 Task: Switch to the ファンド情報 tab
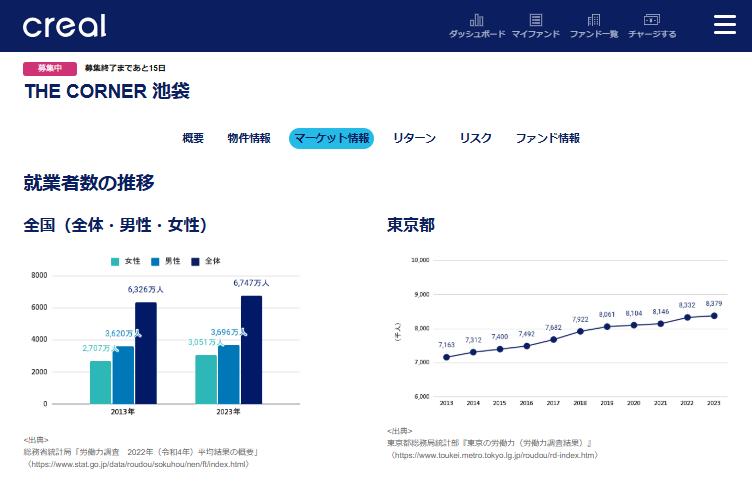point(548,138)
